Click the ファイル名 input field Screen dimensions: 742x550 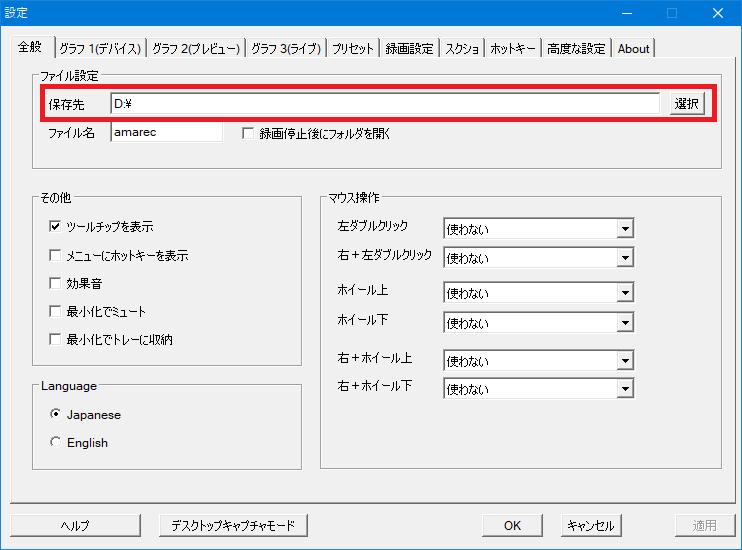click(166, 132)
